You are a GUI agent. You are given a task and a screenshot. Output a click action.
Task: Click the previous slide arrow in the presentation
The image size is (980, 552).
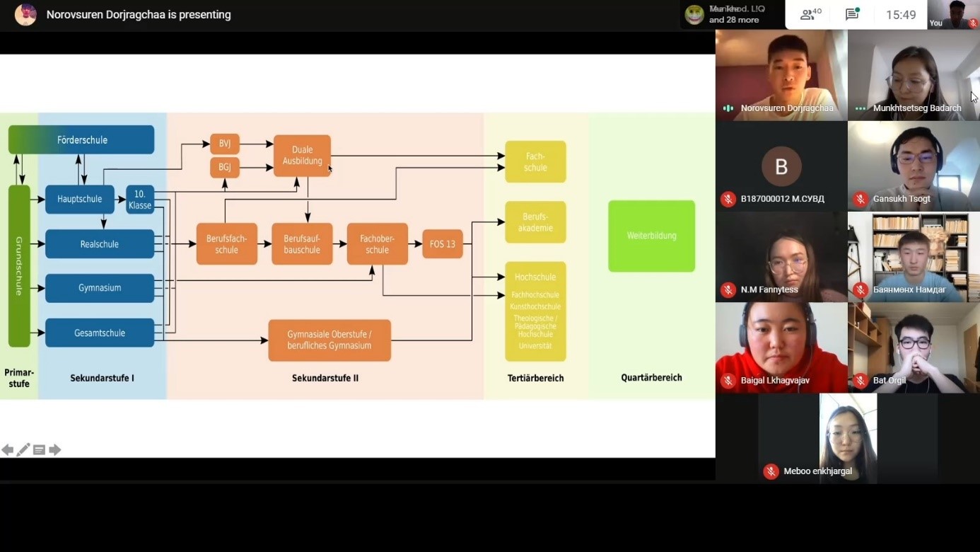[8, 450]
